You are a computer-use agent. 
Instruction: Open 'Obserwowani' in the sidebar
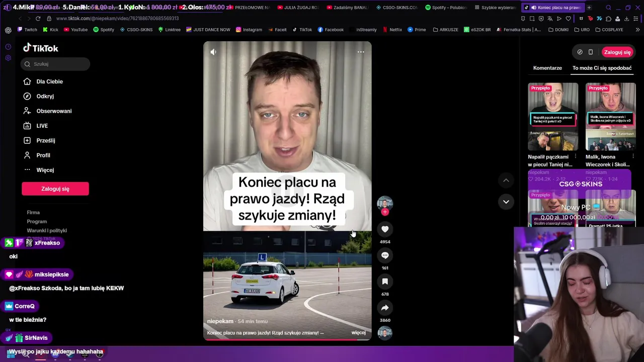point(54,111)
